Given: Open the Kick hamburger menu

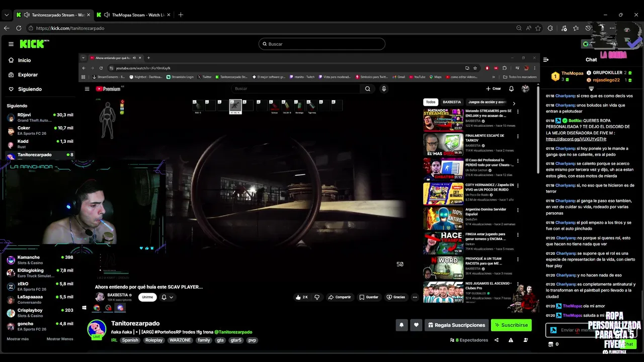Looking at the screenshot, I should (11, 44).
